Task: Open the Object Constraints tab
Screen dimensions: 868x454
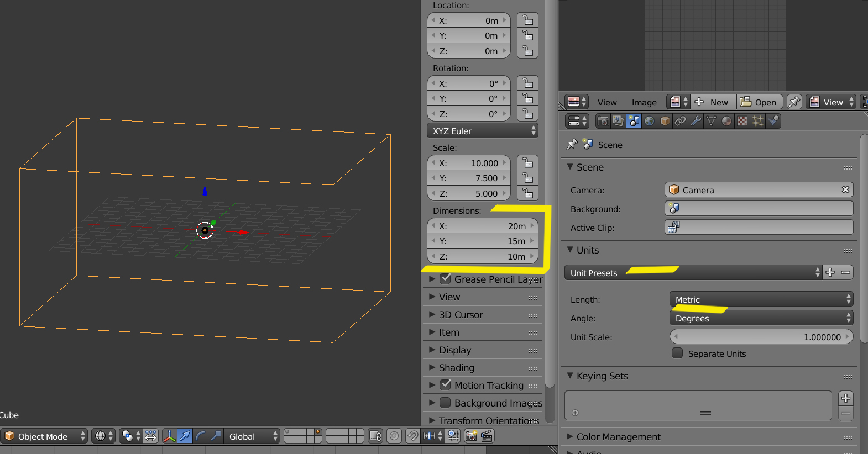Action: (x=680, y=121)
